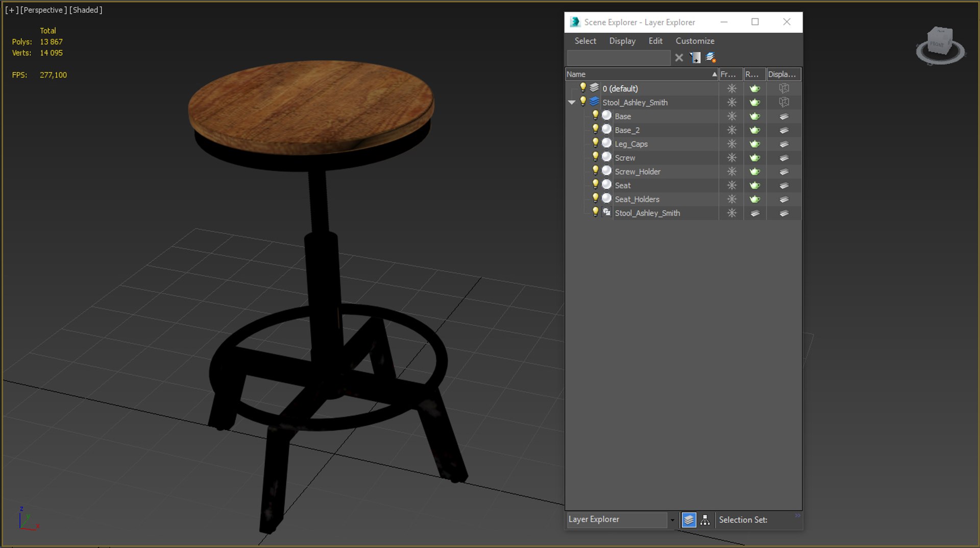Click the layer icon of Stool_Ashley_Smith layer
Screen dimensions: 980x548
click(594, 102)
